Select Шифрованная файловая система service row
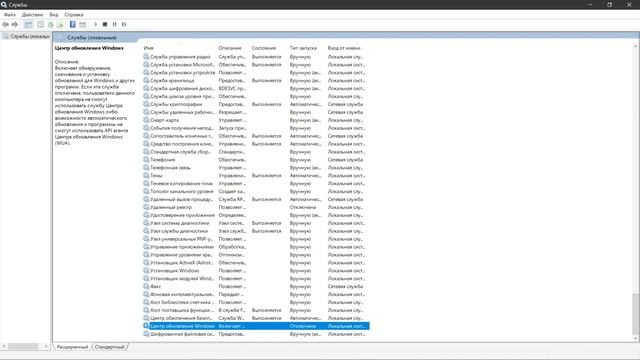This screenshot has width=640, height=360. point(256,334)
